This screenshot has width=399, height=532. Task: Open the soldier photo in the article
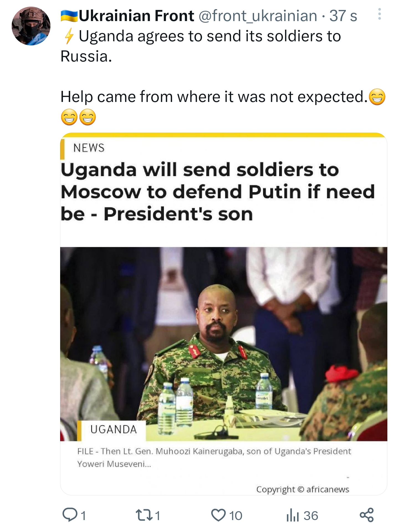[x=224, y=344]
